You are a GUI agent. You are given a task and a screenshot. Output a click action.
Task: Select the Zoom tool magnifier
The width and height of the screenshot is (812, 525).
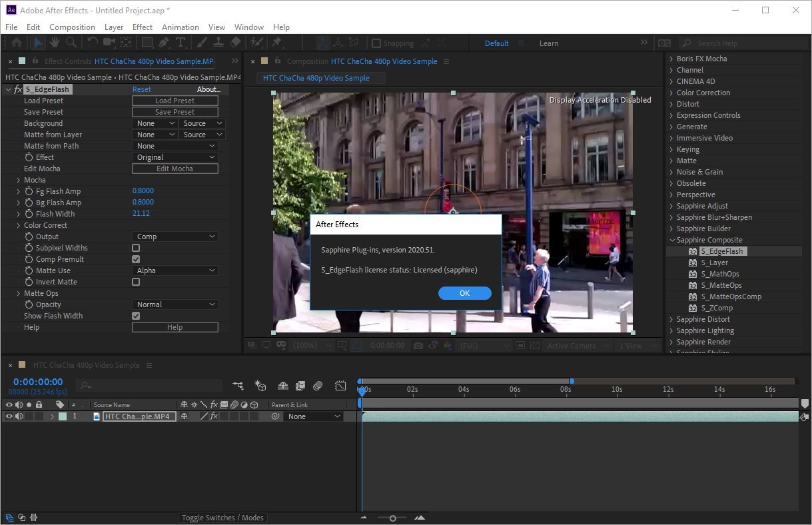pyautogui.click(x=71, y=43)
